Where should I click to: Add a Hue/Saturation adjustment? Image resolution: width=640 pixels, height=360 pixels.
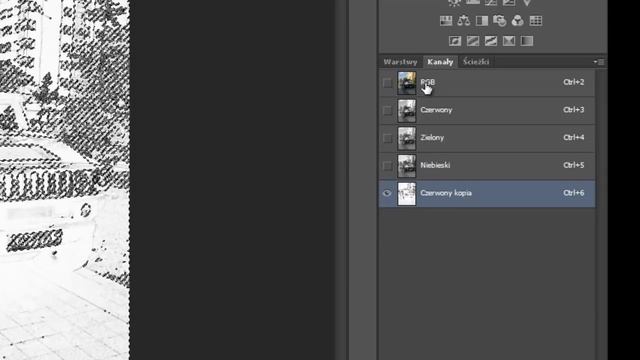(446, 20)
